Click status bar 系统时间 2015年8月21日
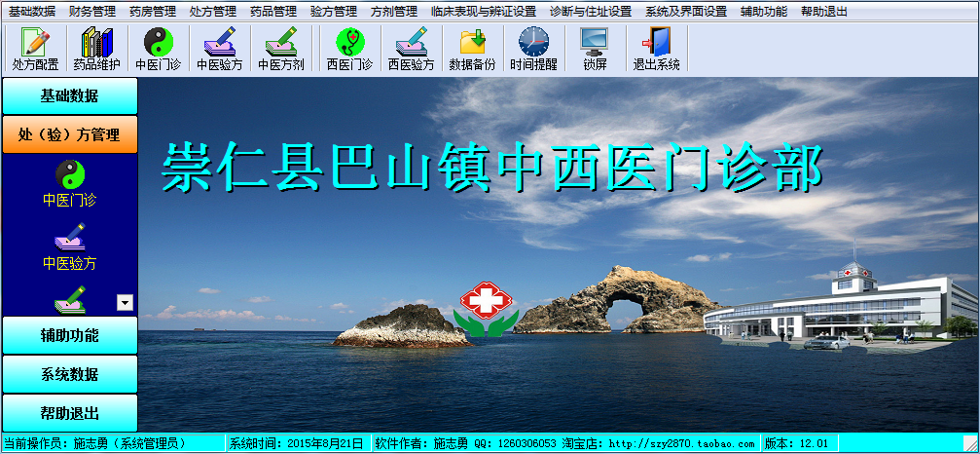Viewport: 980px width, 454px height. click(x=299, y=443)
